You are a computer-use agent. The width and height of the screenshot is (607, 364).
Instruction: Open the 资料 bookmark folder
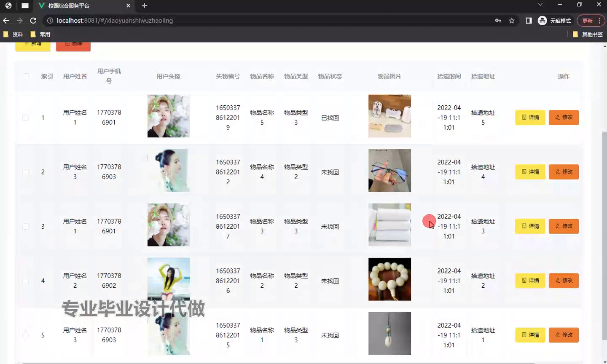pyautogui.click(x=13, y=35)
